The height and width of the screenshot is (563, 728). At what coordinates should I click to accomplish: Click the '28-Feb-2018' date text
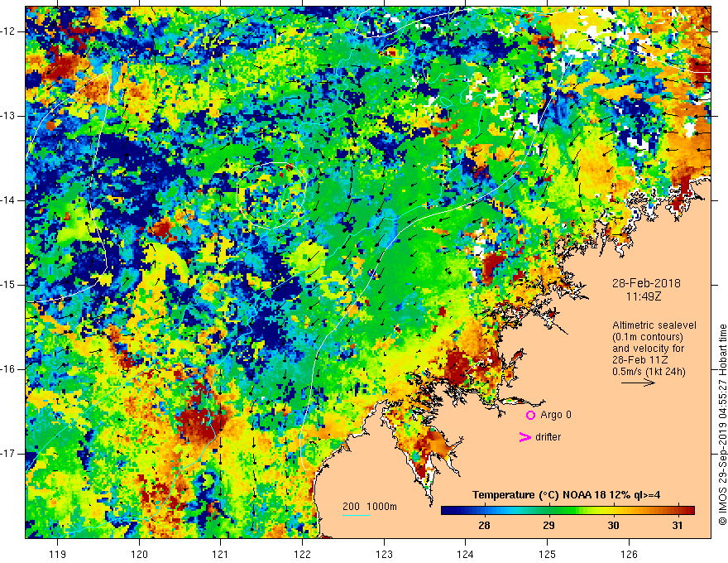pyautogui.click(x=646, y=283)
